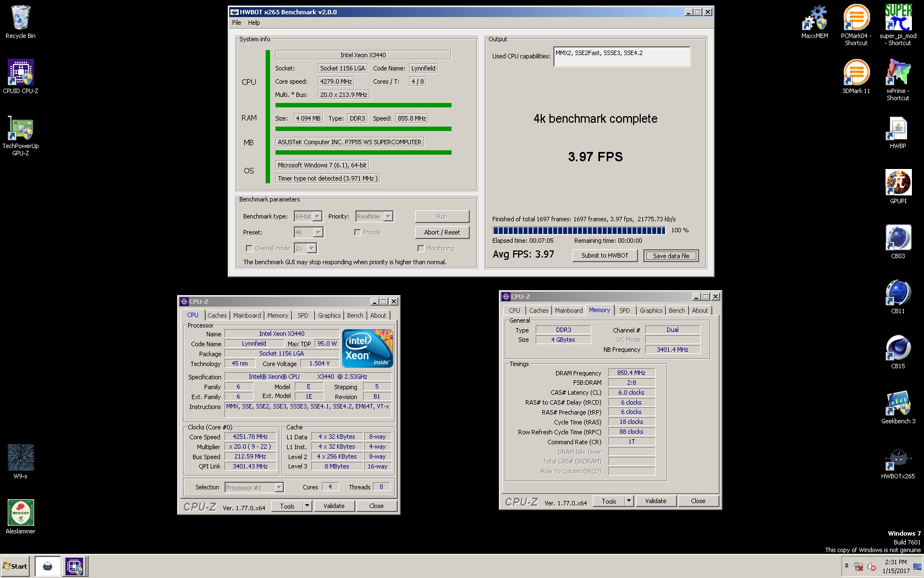This screenshot has width=924, height=578.
Task: Click the benchmark 100% progress bar
Action: pos(579,231)
